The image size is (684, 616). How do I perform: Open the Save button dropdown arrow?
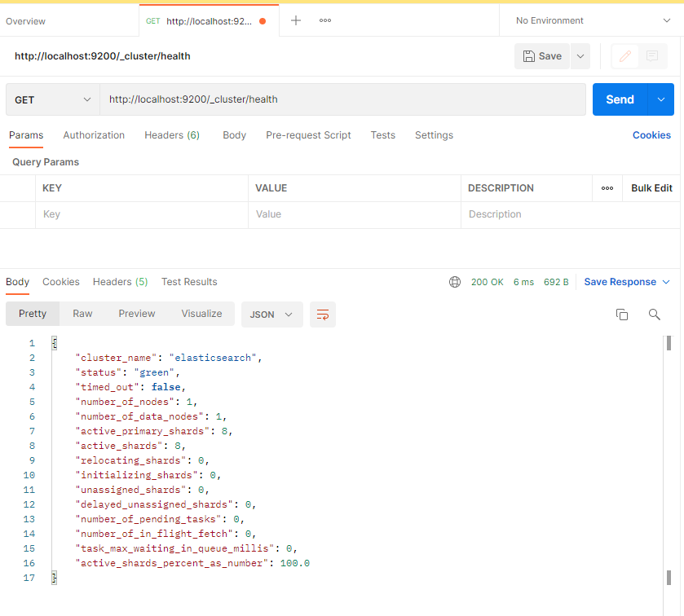click(x=580, y=56)
